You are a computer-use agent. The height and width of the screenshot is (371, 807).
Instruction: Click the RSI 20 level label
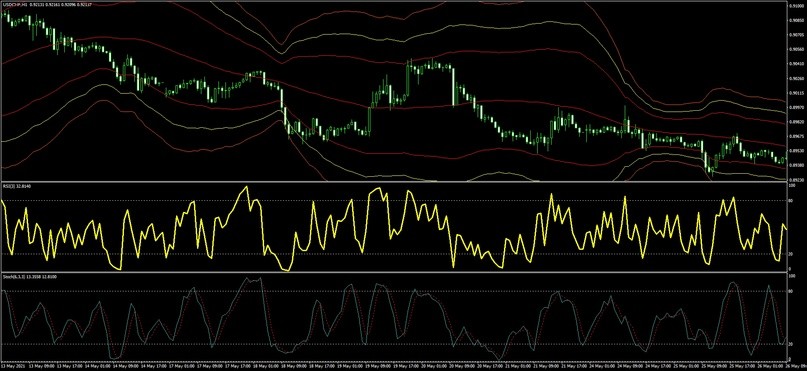point(791,254)
